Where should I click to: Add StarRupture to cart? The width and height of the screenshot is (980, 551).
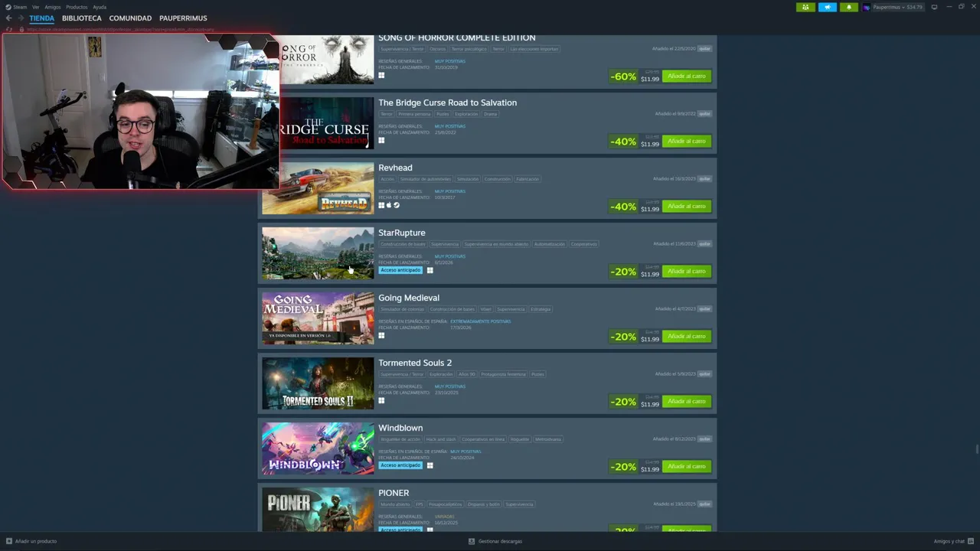pos(687,271)
